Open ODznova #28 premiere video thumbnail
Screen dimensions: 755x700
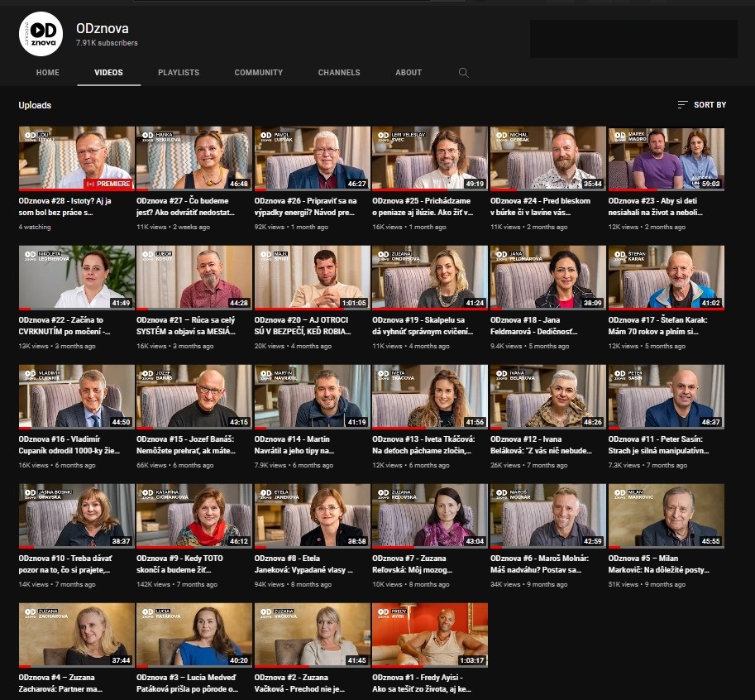[77, 159]
